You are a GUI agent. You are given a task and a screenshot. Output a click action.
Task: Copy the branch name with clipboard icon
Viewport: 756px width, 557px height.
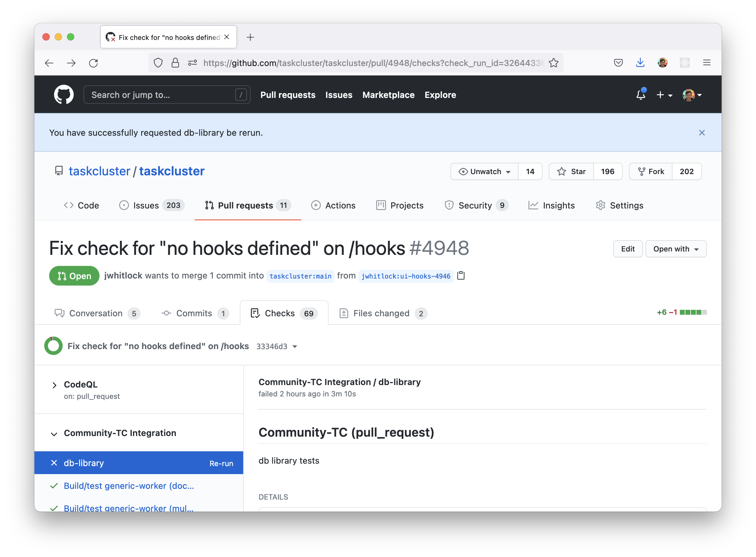pos(461,275)
